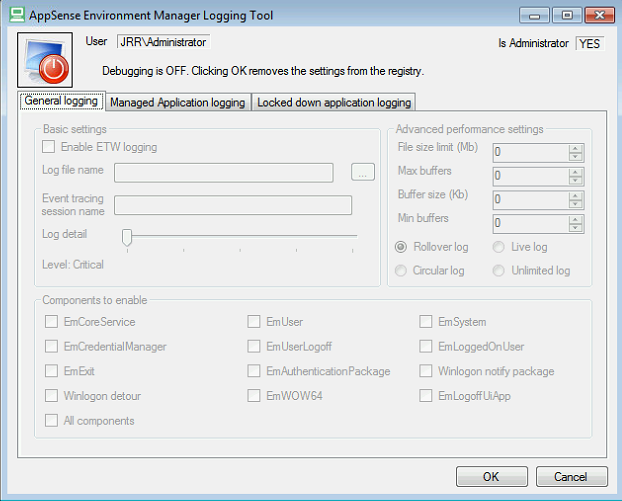Click the YES administrator indicator
The width and height of the screenshot is (622, 501).
click(590, 43)
